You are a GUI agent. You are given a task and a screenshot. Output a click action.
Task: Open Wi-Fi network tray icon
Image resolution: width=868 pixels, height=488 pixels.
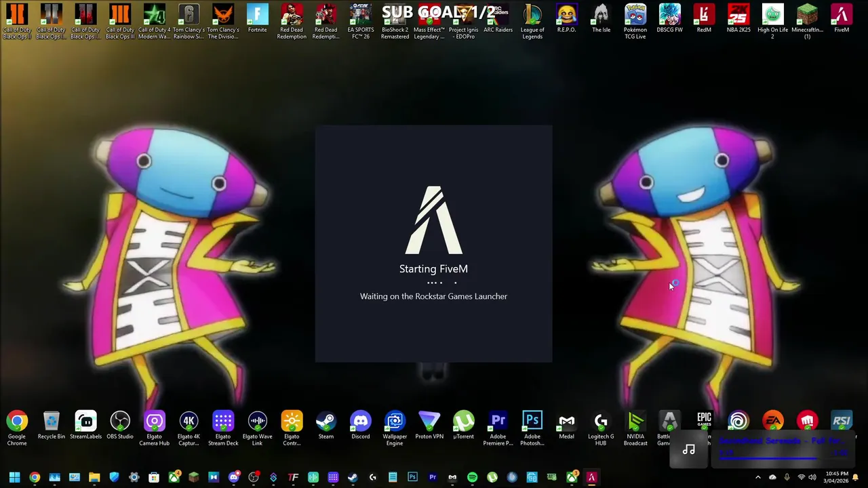tap(801, 477)
